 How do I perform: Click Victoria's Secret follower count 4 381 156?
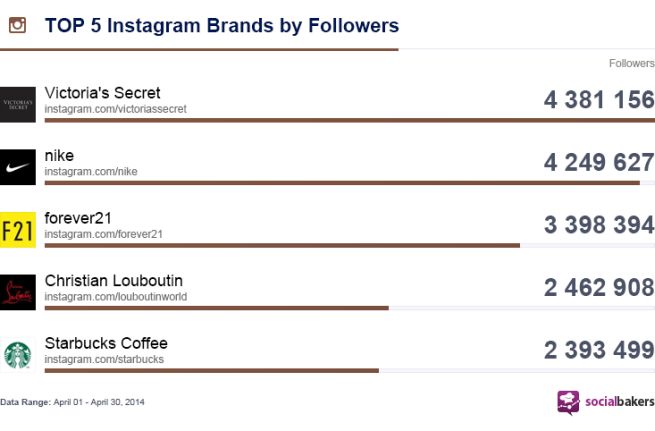click(x=598, y=100)
